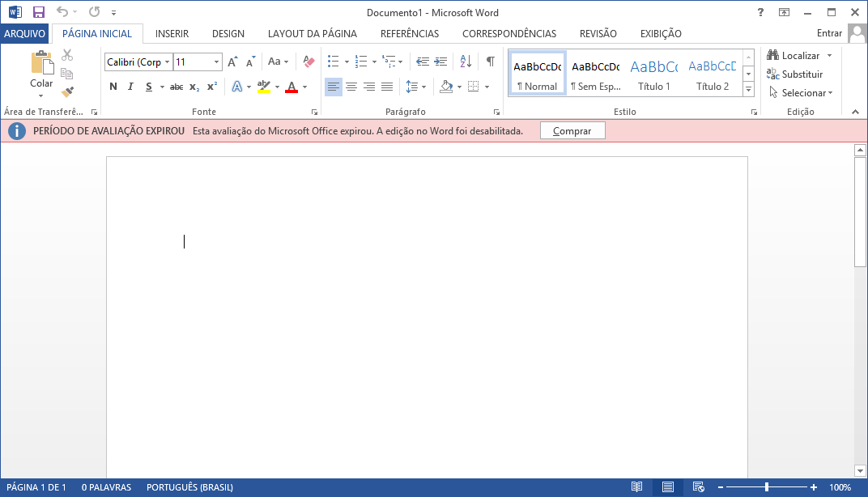Decrease font size with the small A icon
The height and width of the screenshot is (497, 868).
[251, 62]
